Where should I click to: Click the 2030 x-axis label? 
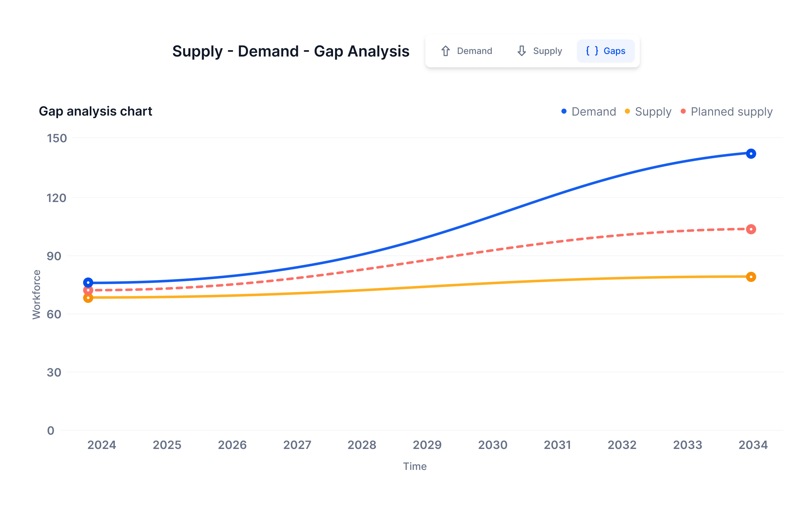pyautogui.click(x=493, y=445)
